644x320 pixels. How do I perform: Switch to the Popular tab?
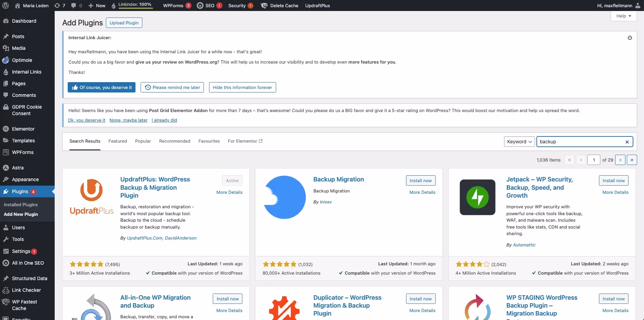(143, 141)
